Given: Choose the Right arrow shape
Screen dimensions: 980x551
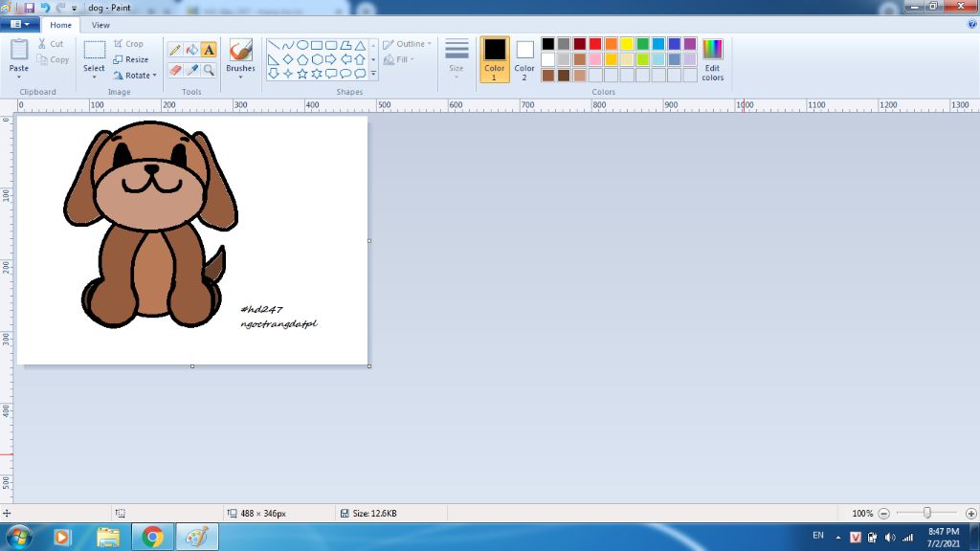Looking at the screenshot, I should coord(331,59).
